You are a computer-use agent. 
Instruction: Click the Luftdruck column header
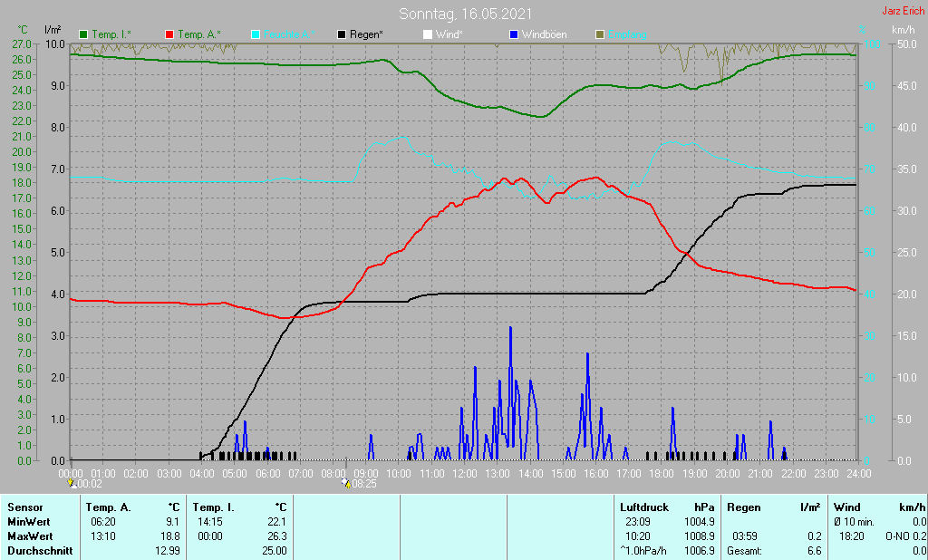point(644,507)
